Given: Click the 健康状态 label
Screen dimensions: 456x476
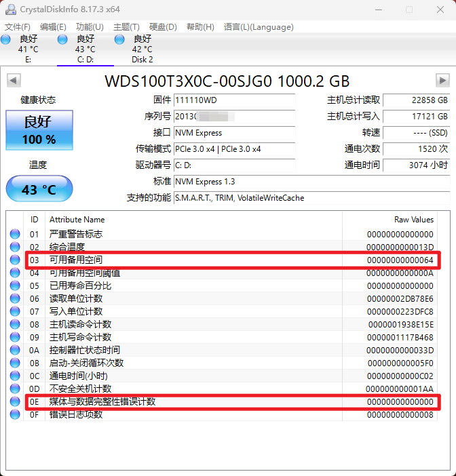Looking at the screenshot, I should tap(38, 100).
